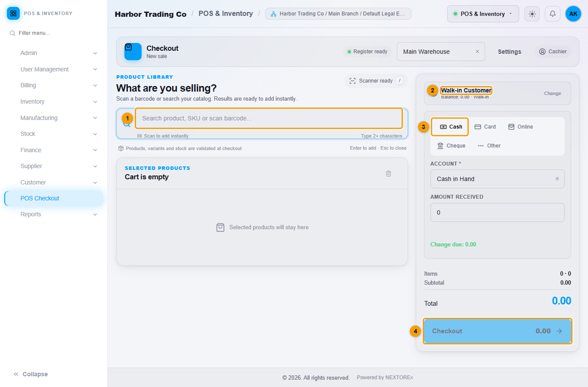Select Cash payment method

coord(450,127)
